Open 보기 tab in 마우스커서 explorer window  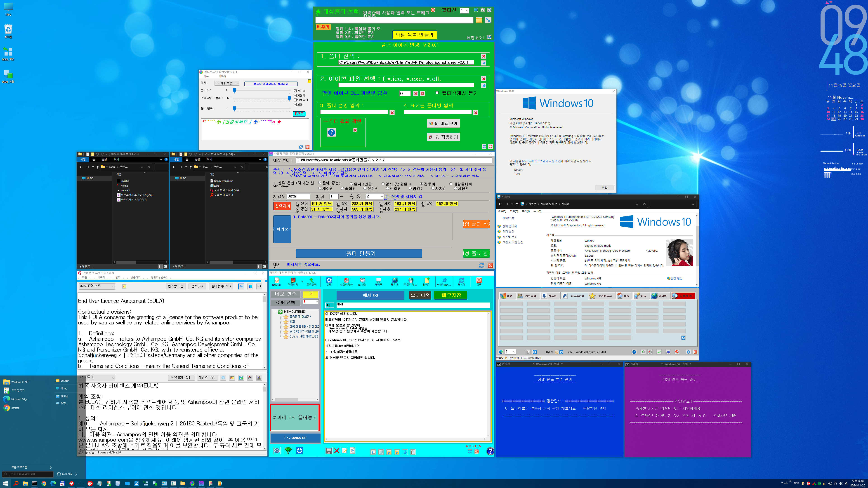[x=116, y=159]
